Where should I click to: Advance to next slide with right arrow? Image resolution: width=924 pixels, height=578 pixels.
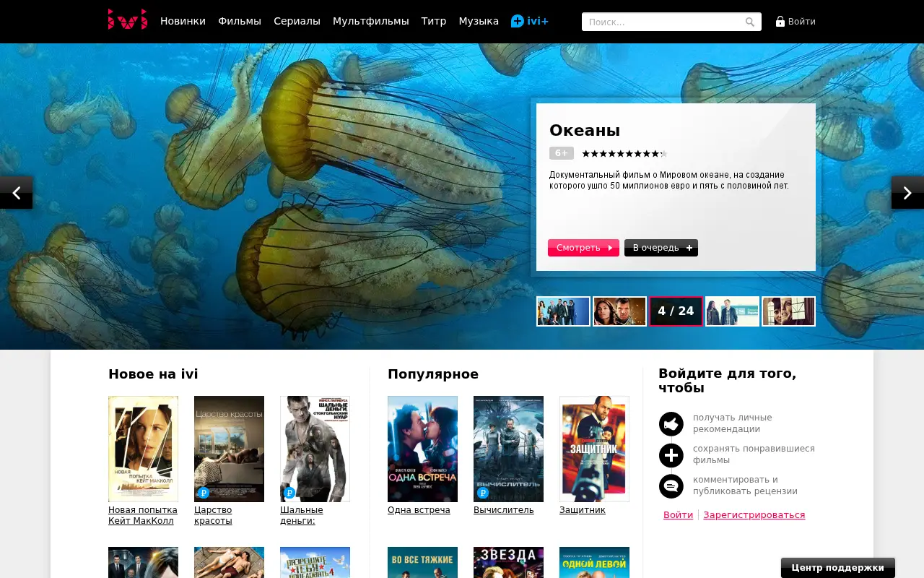tap(907, 193)
